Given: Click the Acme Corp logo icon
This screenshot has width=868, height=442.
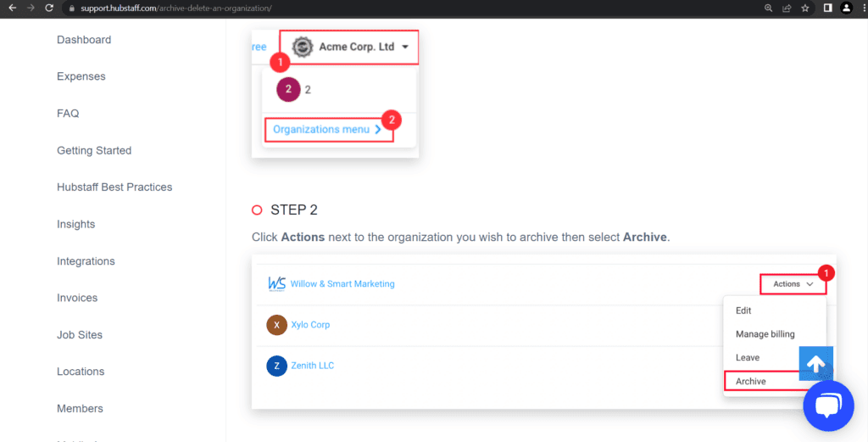Looking at the screenshot, I should 303,47.
